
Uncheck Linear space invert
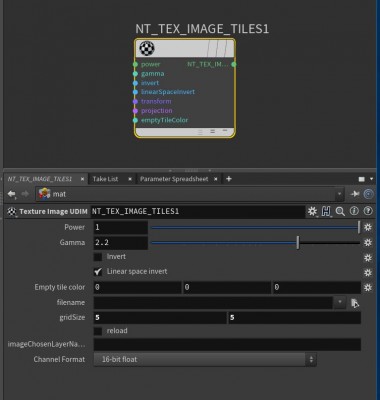click(98, 272)
